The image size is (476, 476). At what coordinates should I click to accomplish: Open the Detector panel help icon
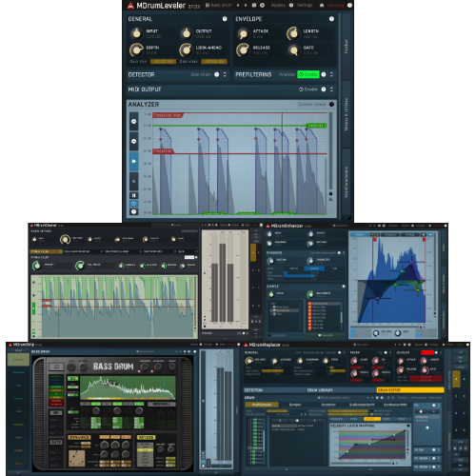coord(217,74)
